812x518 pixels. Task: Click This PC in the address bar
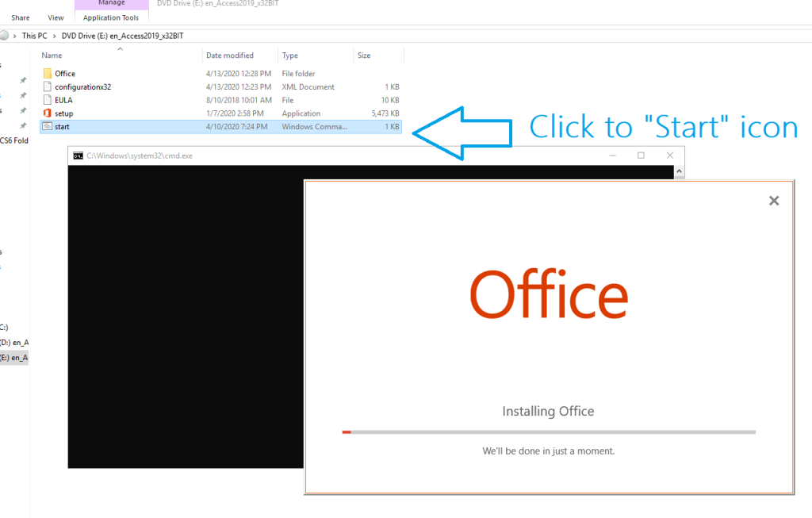pyautogui.click(x=34, y=36)
